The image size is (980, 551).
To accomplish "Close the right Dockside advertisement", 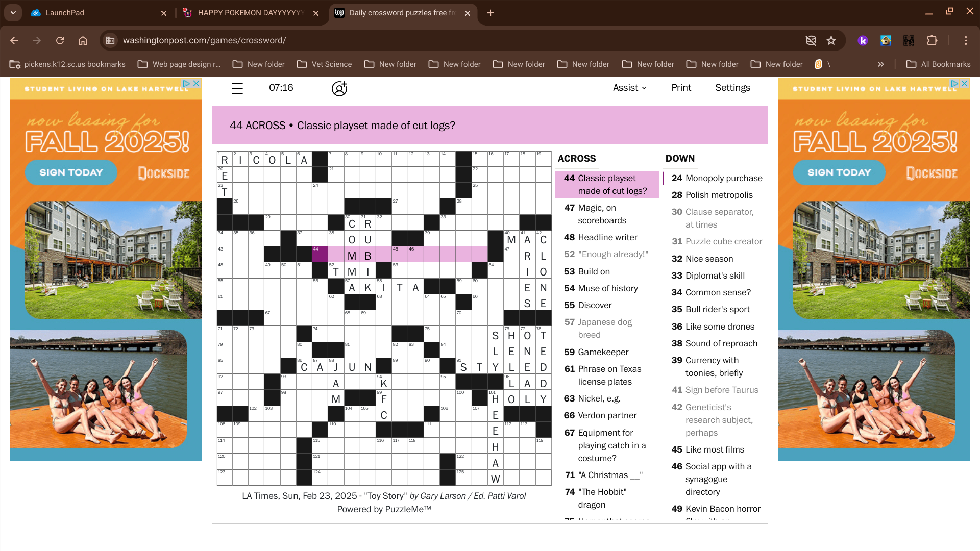I will pos(964,83).
